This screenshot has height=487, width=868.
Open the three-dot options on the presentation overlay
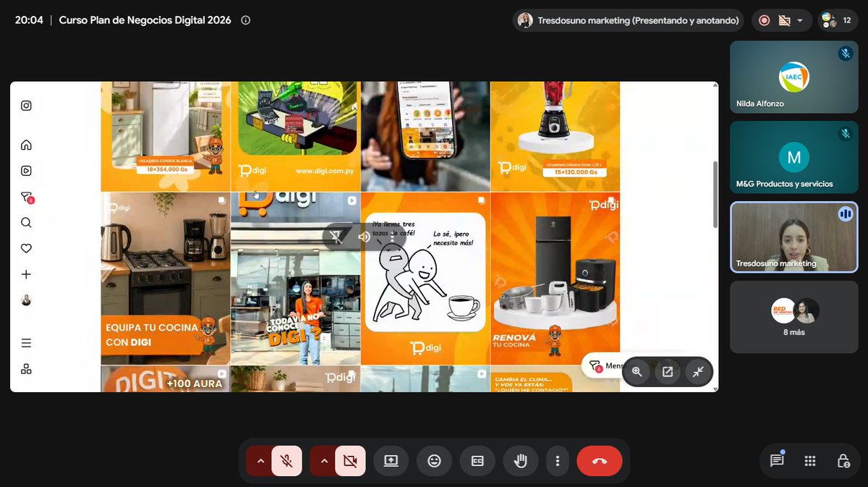393,236
